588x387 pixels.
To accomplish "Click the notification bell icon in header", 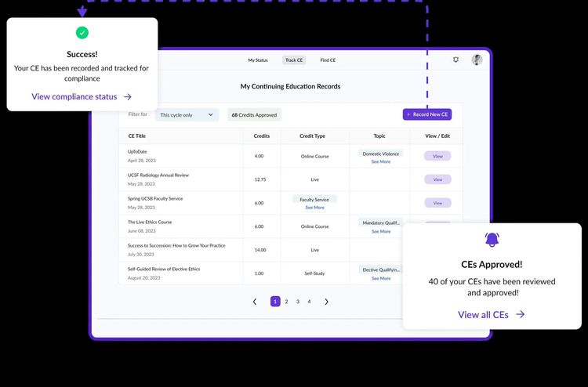I will click(456, 60).
